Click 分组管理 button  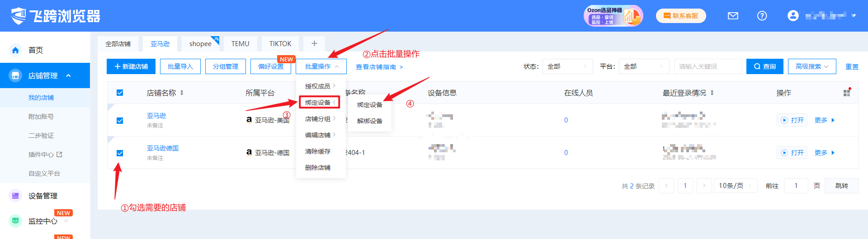point(226,66)
